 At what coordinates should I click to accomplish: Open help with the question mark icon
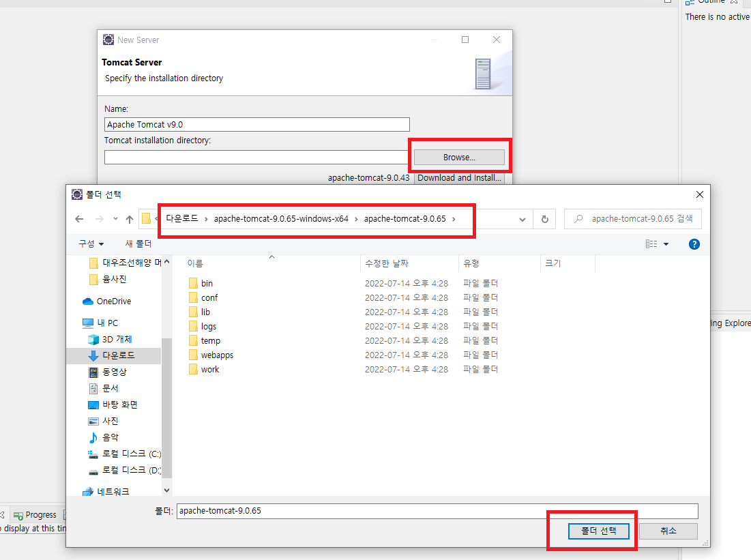coord(694,244)
